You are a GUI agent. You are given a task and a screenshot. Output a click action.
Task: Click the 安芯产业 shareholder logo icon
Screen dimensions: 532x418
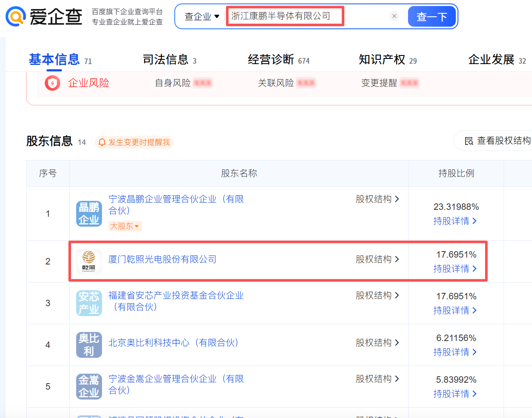(x=89, y=303)
